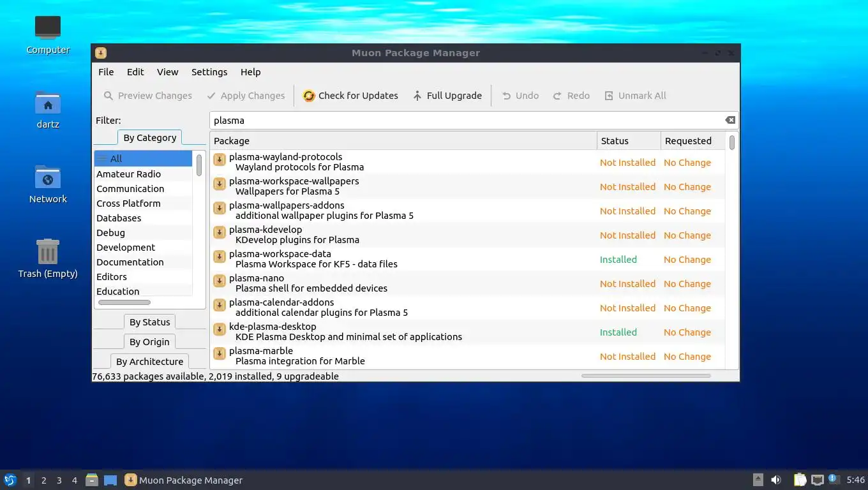Switch to the By Status filter tab
The width and height of the screenshot is (868, 490).
(x=150, y=322)
